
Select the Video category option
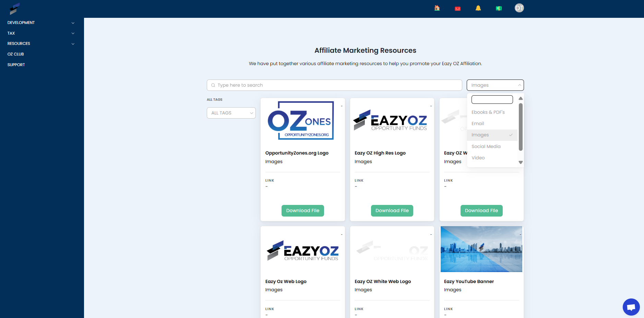(478, 158)
